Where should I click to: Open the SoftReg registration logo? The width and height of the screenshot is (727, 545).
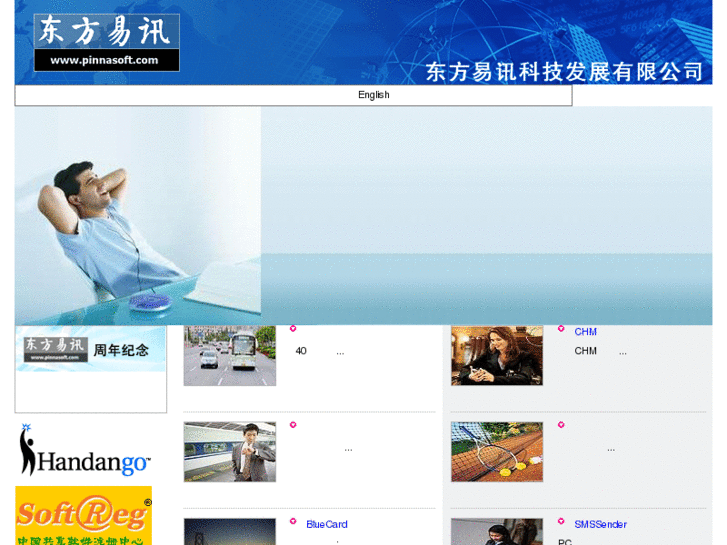coord(83,515)
